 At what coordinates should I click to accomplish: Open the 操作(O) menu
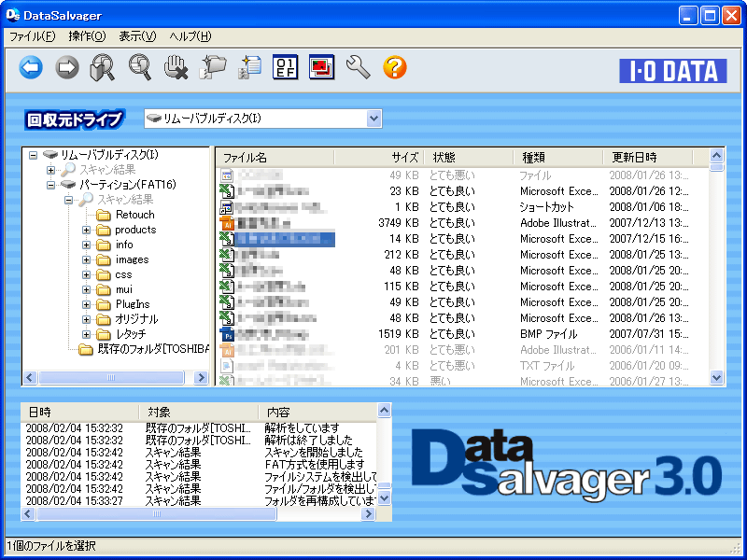click(87, 36)
